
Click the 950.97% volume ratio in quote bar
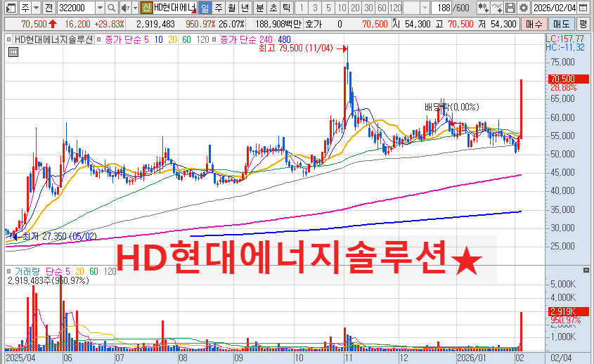click(200, 24)
